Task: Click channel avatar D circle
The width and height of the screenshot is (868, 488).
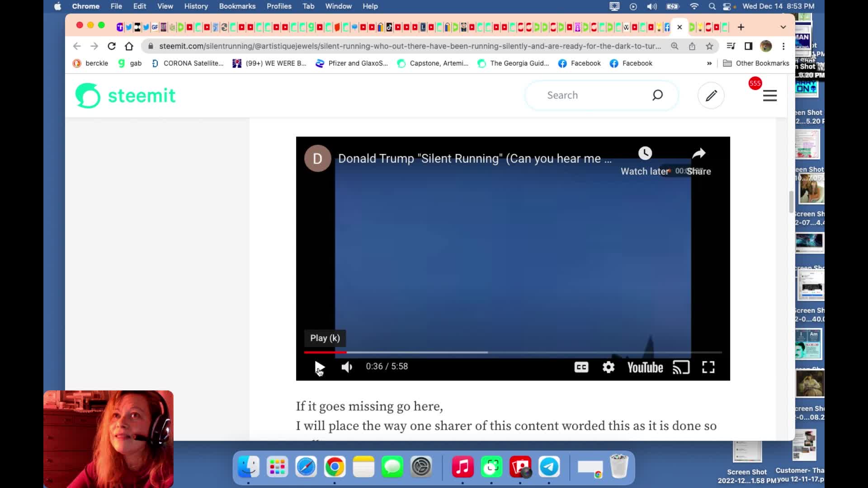Action: (318, 159)
